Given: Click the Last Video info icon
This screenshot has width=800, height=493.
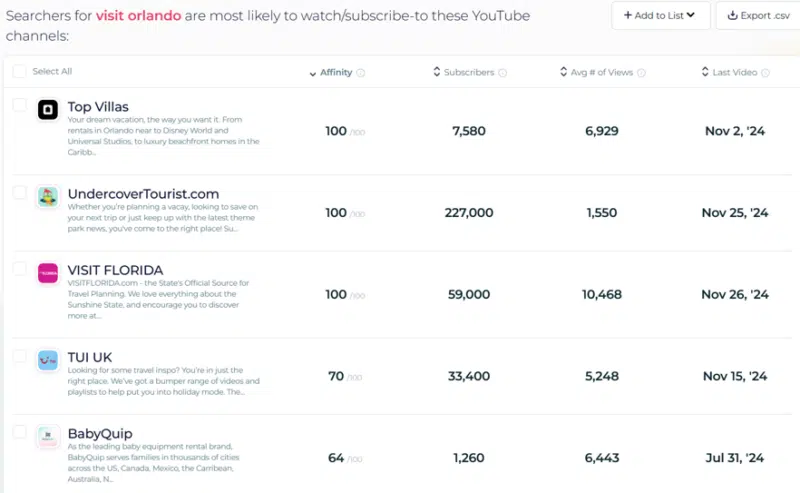Looking at the screenshot, I should (765, 73).
